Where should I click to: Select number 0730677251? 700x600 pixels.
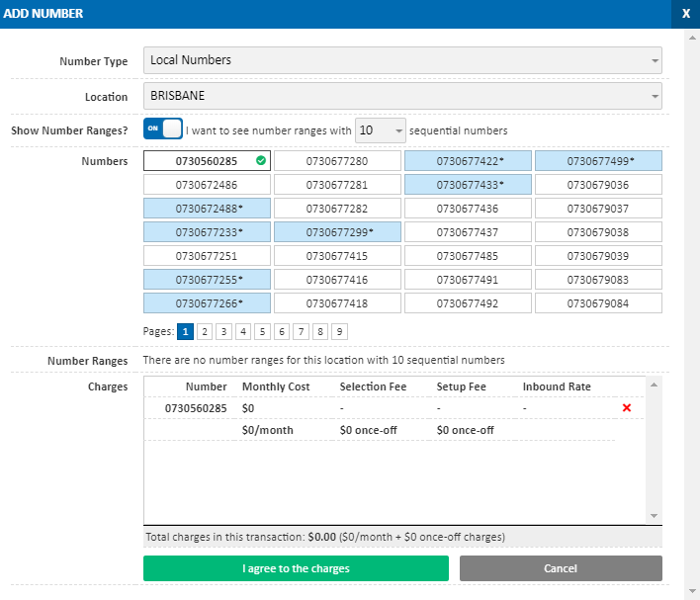pos(207,256)
